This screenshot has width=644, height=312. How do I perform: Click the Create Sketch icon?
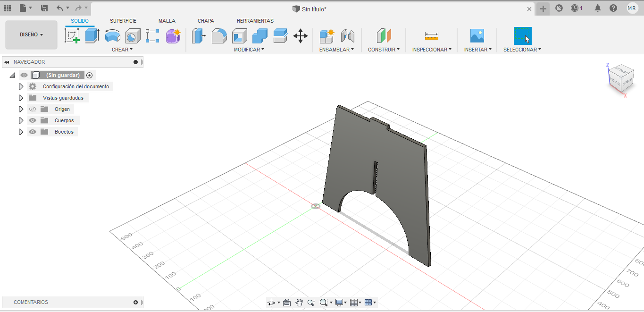(x=72, y=36)
